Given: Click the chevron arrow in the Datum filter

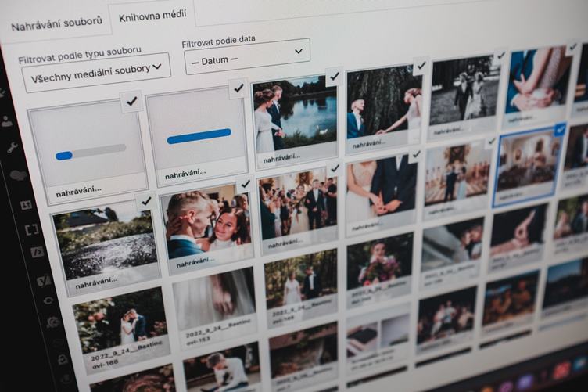Looking at the screenshot, I should point(299,52).
